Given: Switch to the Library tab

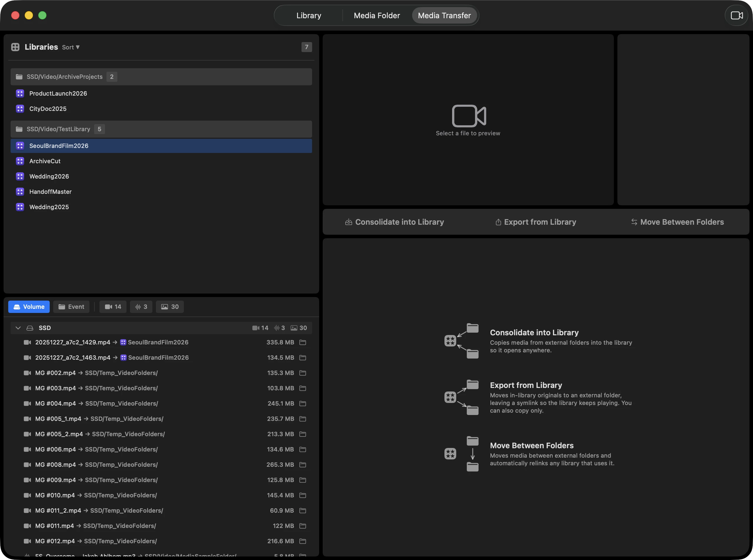Looking at the screenshot, I should point(309,16).
